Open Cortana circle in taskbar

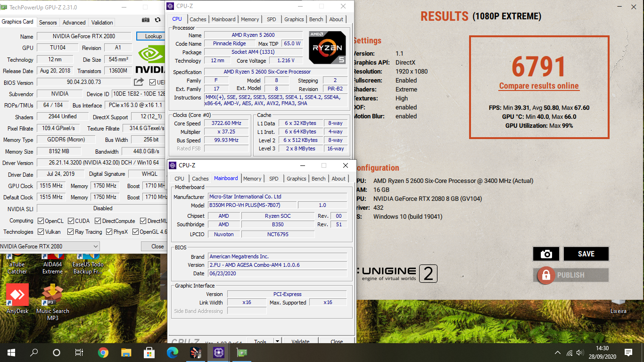click(57, 353)
